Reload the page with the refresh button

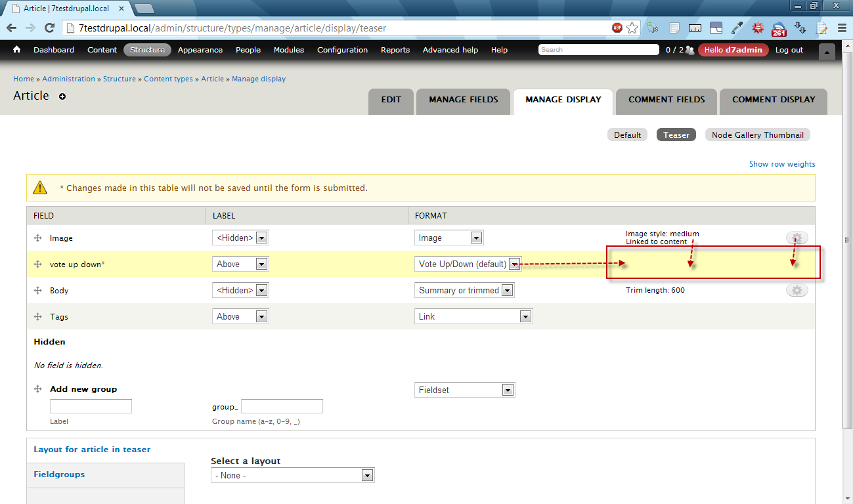(49, 28)
